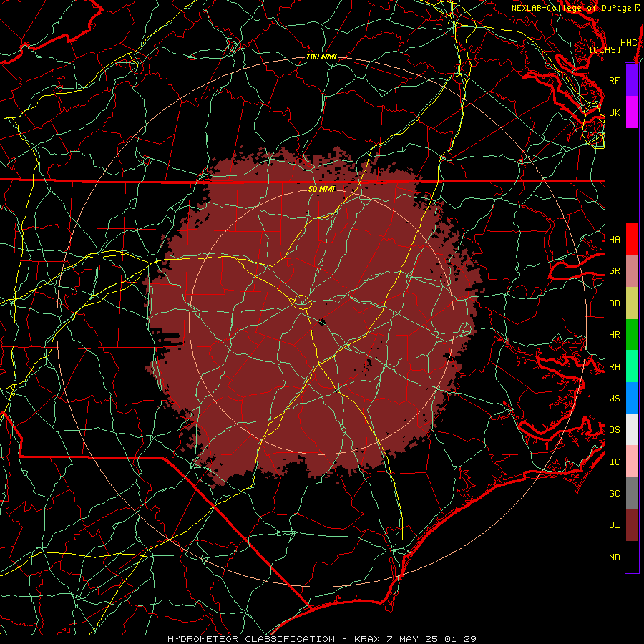Click the "GC" legend label

[615, 494]
